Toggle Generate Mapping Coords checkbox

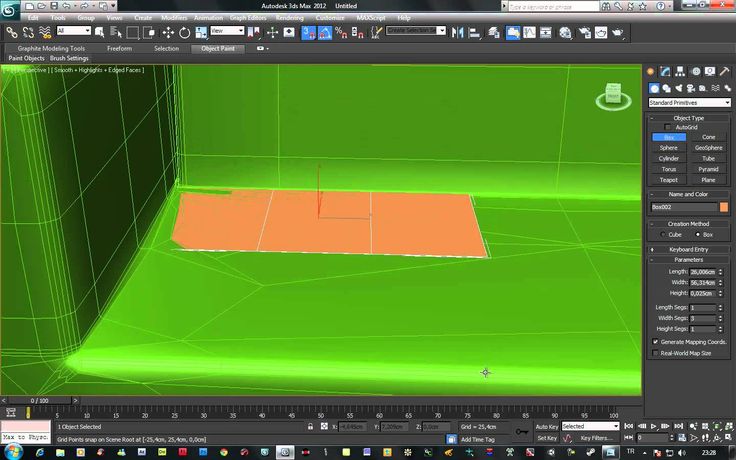(656, 341)
